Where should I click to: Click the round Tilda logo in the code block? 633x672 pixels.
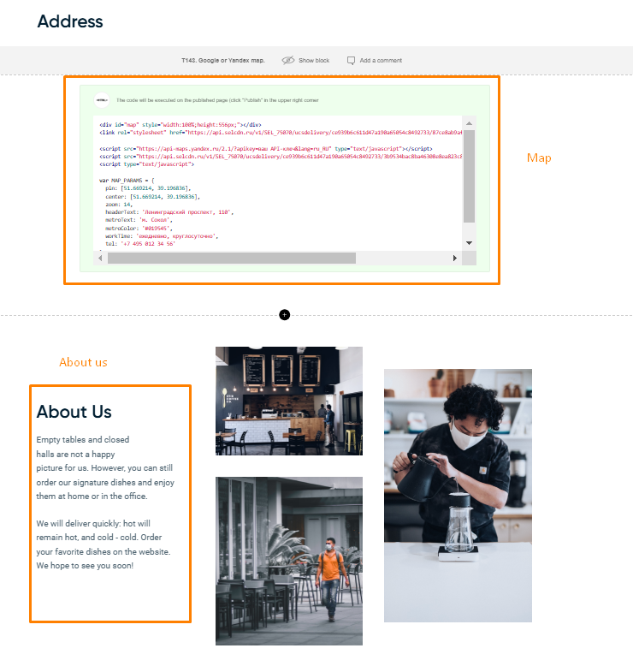[102, 100]
